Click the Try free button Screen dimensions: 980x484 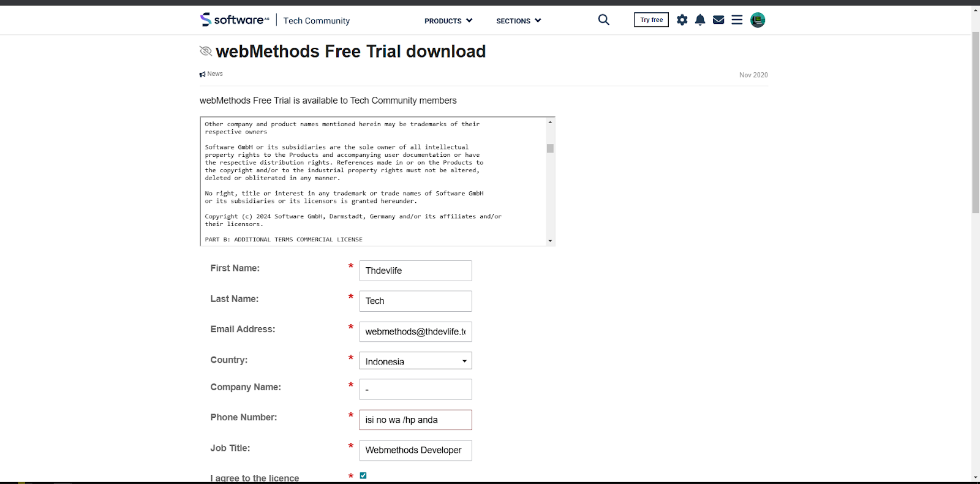(651, 20)
